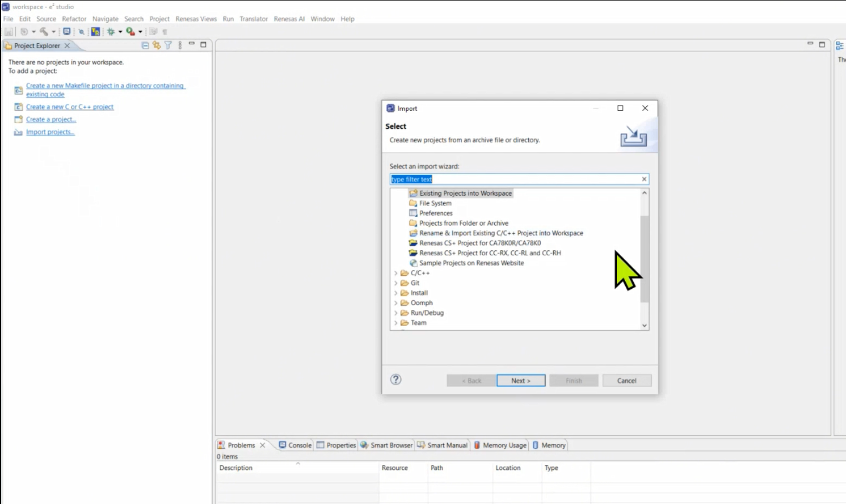This screenshot has width=846, height=504.
Task: Expand the Team folder
Action: [396, 323]
